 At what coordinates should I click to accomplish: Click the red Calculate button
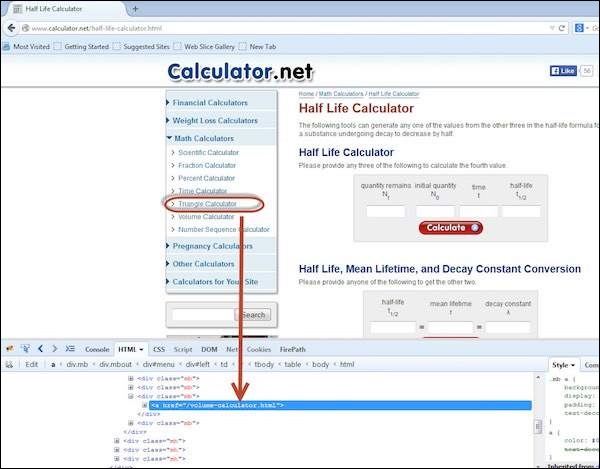pyautogui.click(x=451, y=228)
